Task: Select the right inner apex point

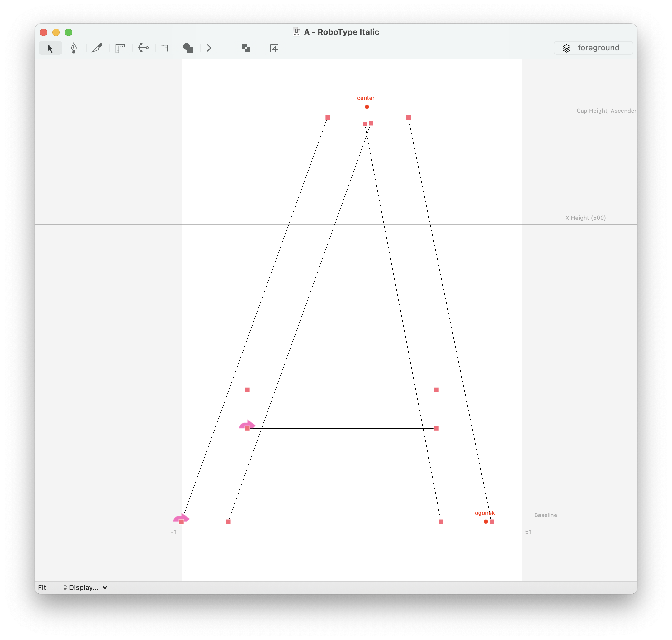Action: [x=371, y=124]
